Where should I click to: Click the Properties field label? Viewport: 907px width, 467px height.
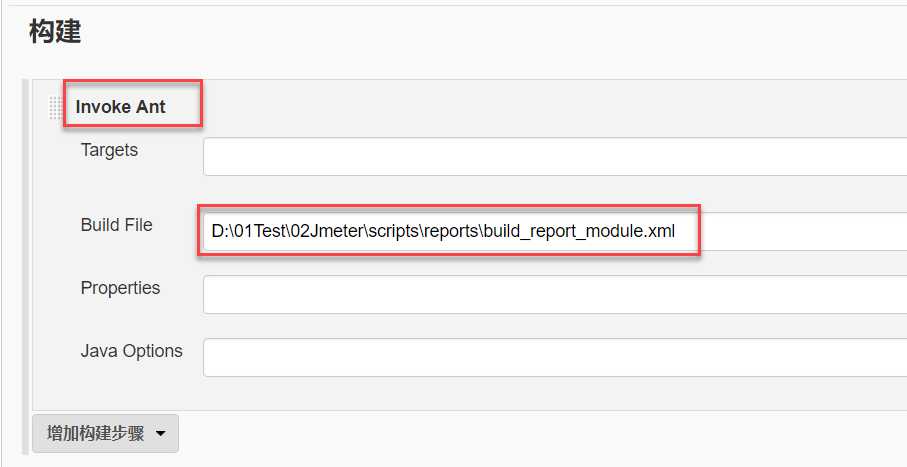coord(120,288)
